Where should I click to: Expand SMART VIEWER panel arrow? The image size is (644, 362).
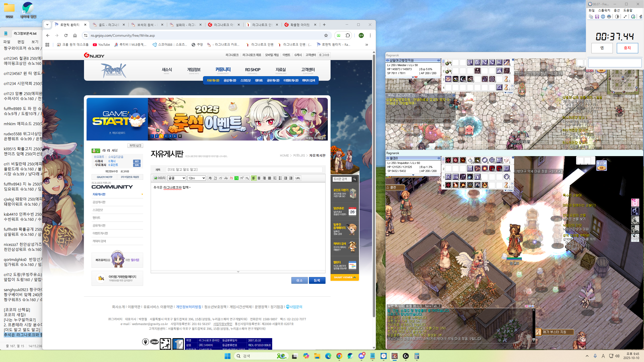point(354,277)
